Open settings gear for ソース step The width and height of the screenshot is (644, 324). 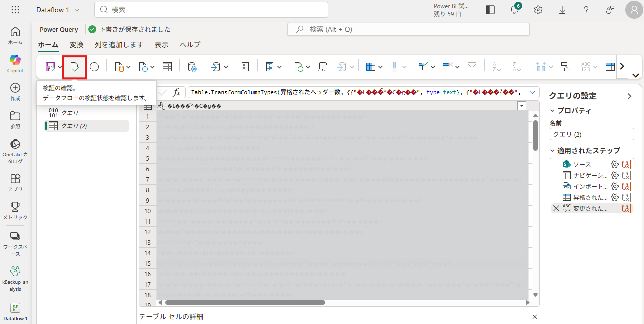click(x=615, y=164)
